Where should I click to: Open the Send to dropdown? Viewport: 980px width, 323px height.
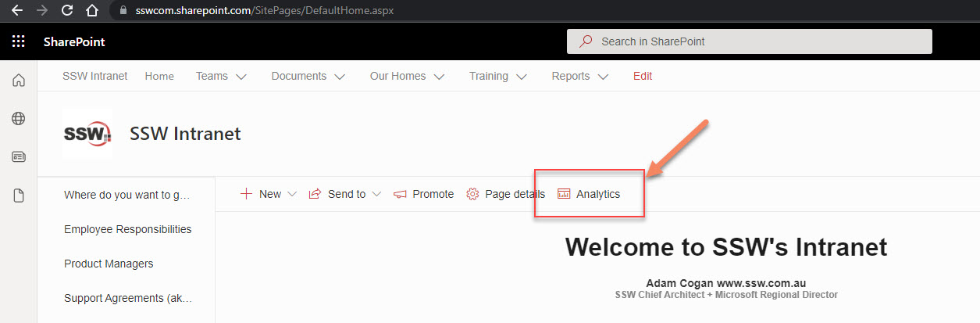(345, 194)
